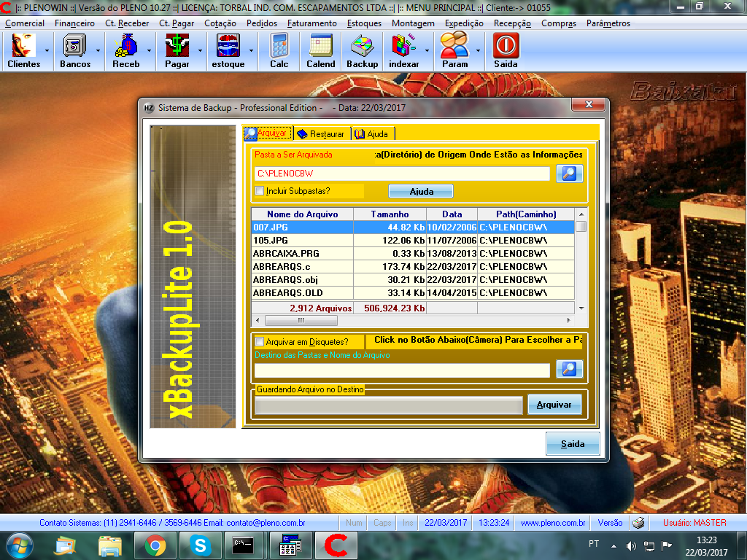Open the calculator-window taskbar icon

[290, 545]
